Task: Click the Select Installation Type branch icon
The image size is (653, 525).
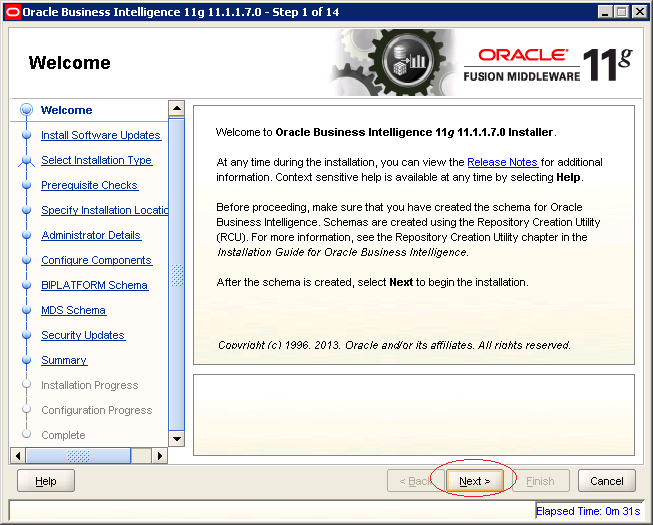Action: pos(26,161)
